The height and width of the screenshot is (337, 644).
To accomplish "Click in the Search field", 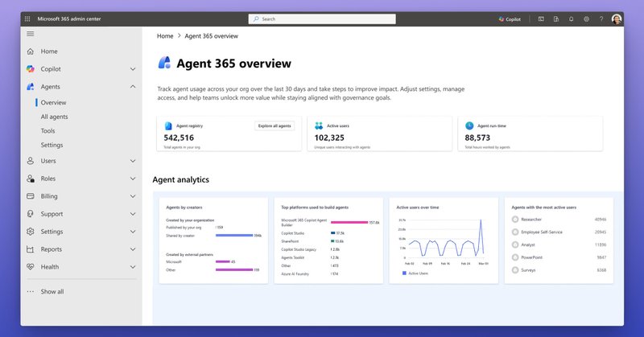I will [x=322, y=18].
